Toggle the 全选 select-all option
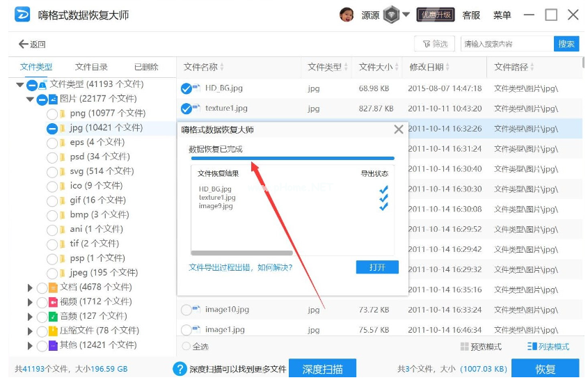588x387 pixels. click(x=186, y=347)
